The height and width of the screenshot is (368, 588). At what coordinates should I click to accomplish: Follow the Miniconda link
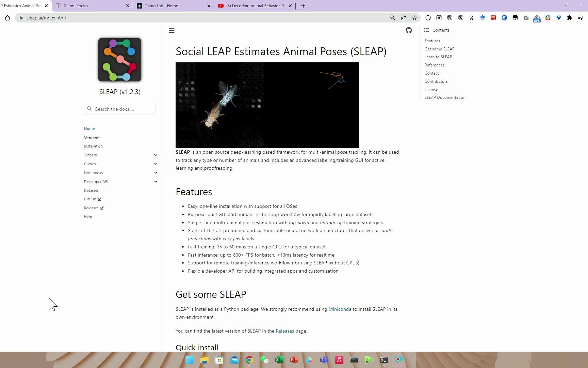tap(340, 309)
